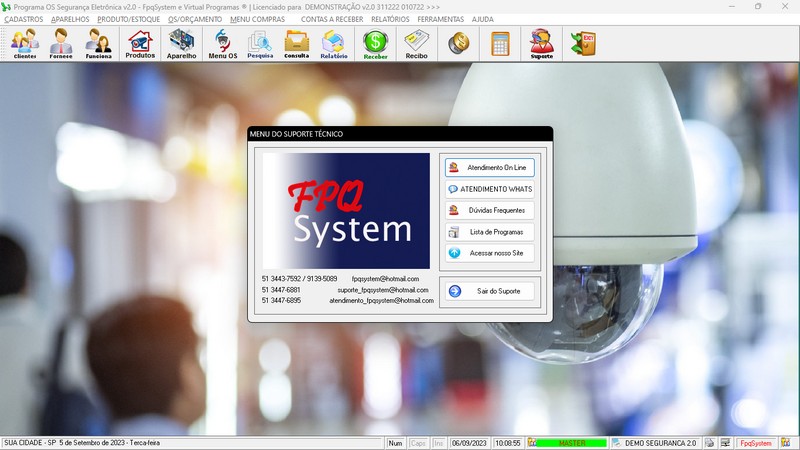Click the user icon left of MASTER

(532, 443)
